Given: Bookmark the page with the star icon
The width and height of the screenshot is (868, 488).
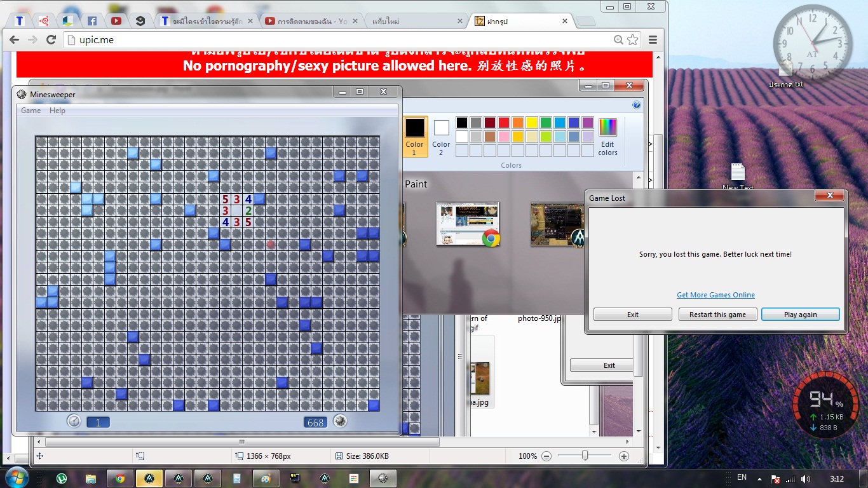Looking at the screenshot, I should [633, 40].
